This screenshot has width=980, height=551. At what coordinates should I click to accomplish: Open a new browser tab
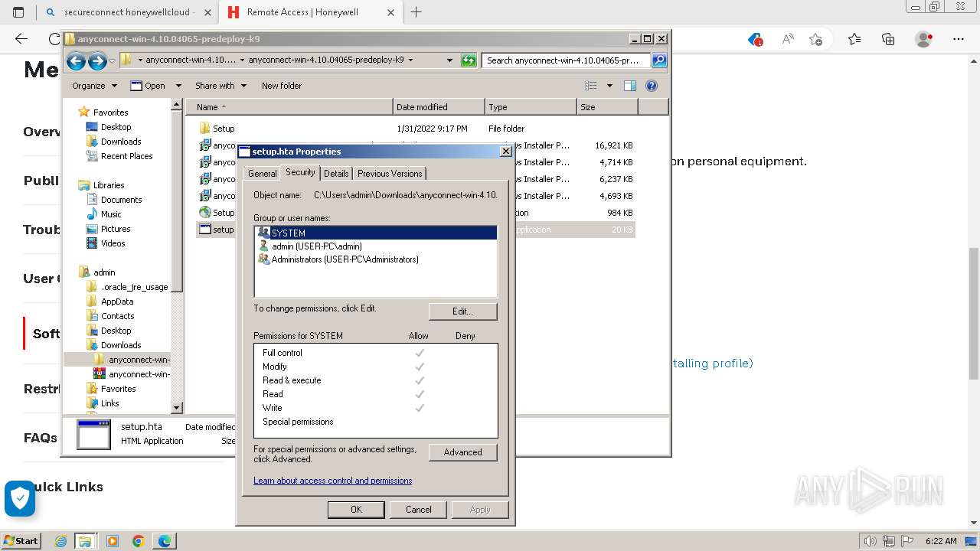point(416,12)
